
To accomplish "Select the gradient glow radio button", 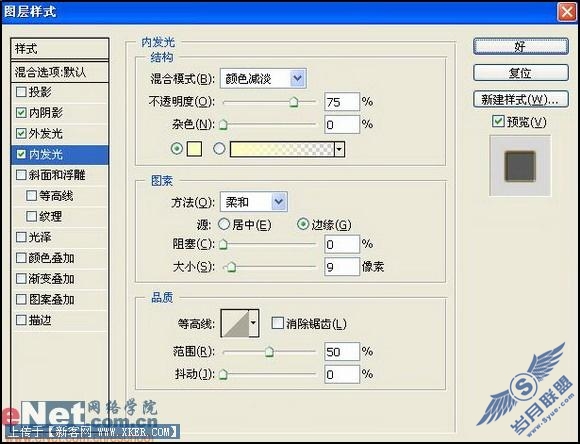I will point(219,149).
